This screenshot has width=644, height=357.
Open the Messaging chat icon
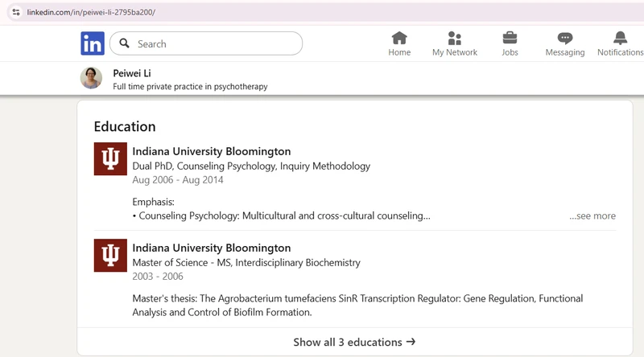tap(565, 39)
